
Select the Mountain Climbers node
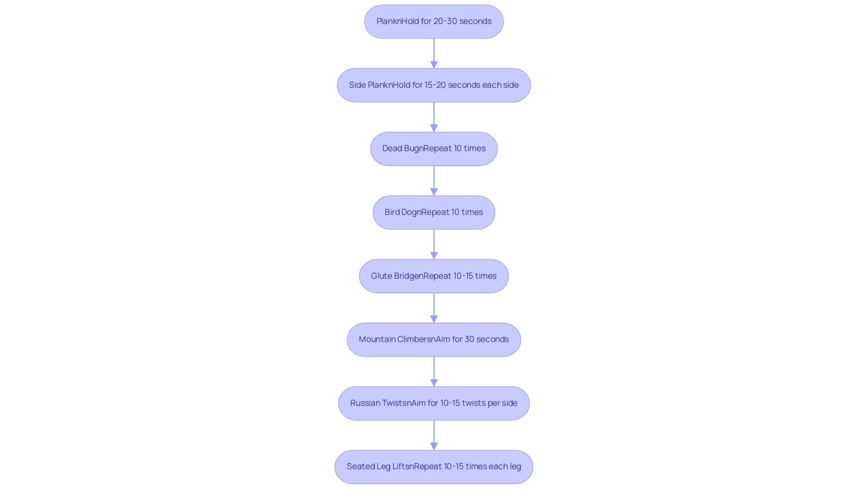[x=434, y=339]
